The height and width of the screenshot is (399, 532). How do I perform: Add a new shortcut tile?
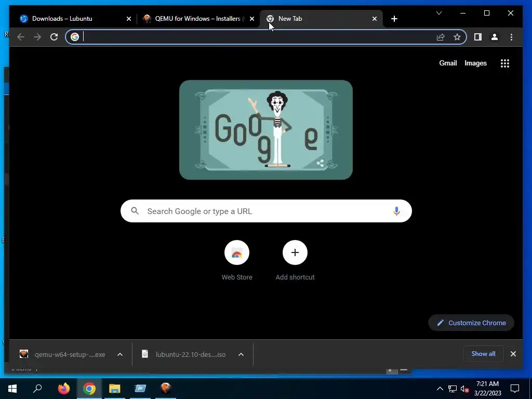click(x=295, y=261)
